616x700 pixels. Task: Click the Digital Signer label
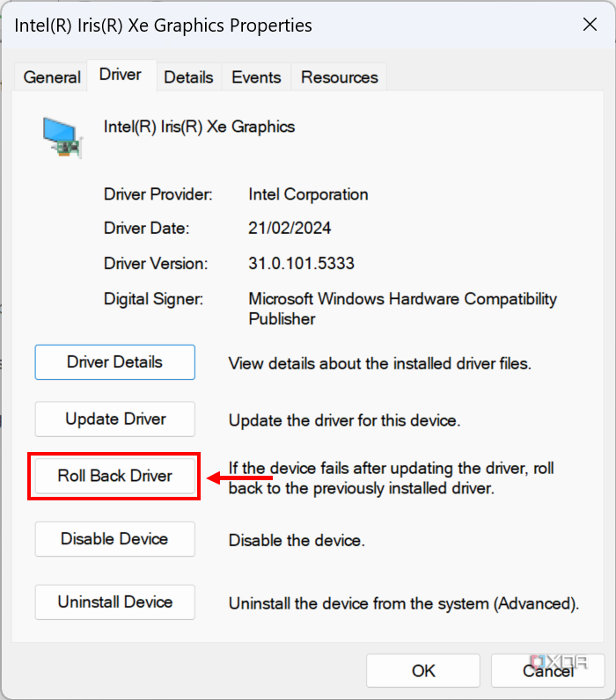pos(153,299)
